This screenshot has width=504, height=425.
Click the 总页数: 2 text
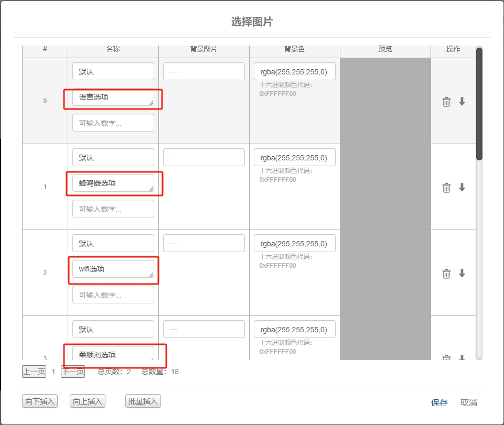pos(114,372)
